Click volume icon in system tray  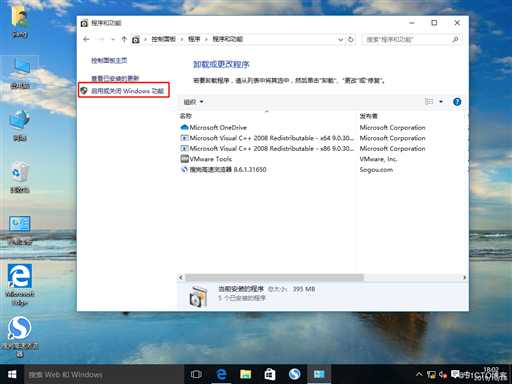pos(443,375)
